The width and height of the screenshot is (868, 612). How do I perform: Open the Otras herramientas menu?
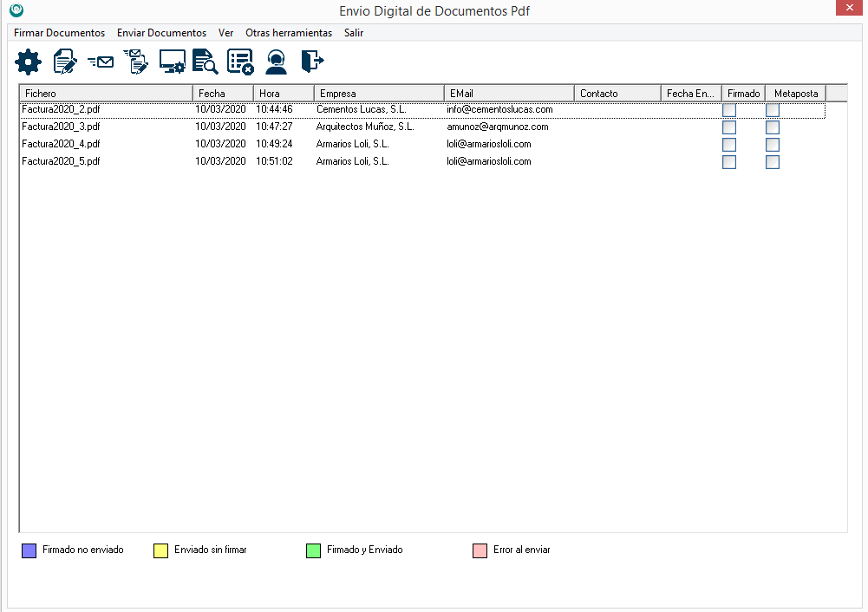click(289, 33)
